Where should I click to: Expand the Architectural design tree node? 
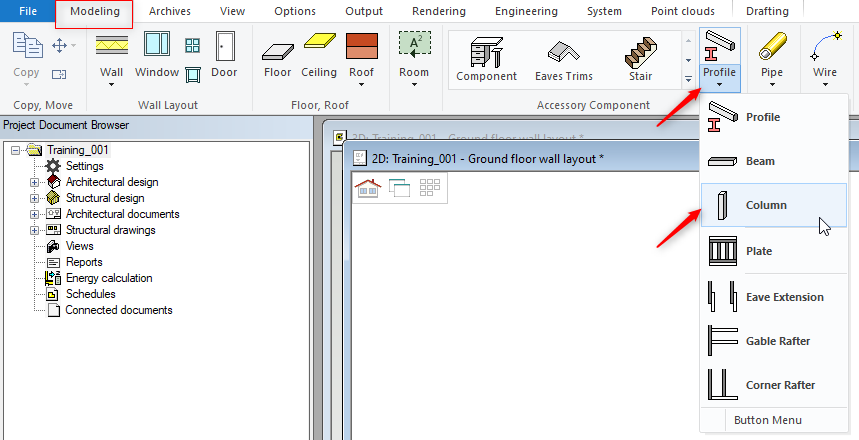[34, 182]
